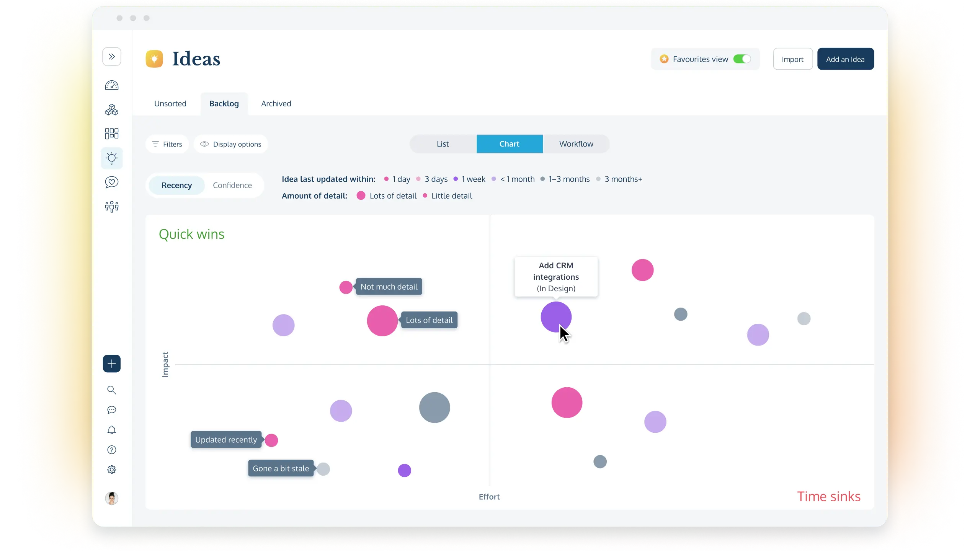Switch bubble coloring to Confidence
980x551 pixels.
(232, 185)
